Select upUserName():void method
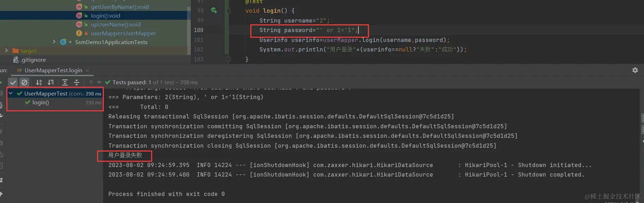This screenshot has height=203, width=644. (x=116, y=24)
